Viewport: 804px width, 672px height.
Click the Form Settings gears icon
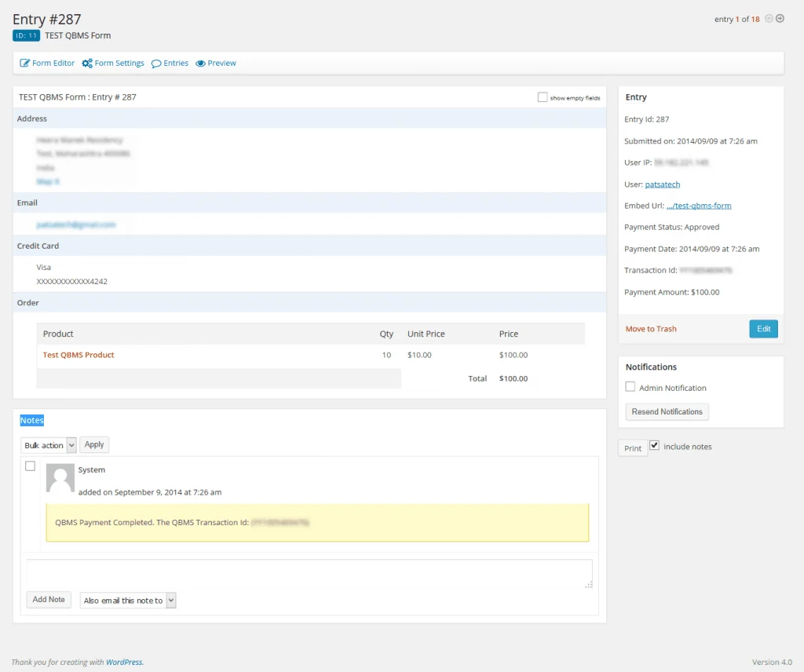tap(87, 63)
